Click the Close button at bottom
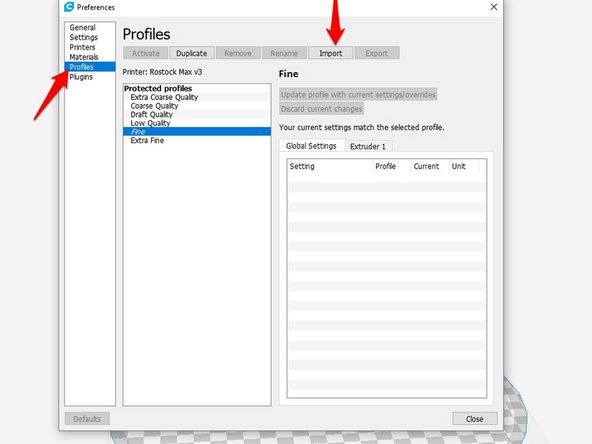Viewport: 592px width, 444px height. click(x=475, y=419)
